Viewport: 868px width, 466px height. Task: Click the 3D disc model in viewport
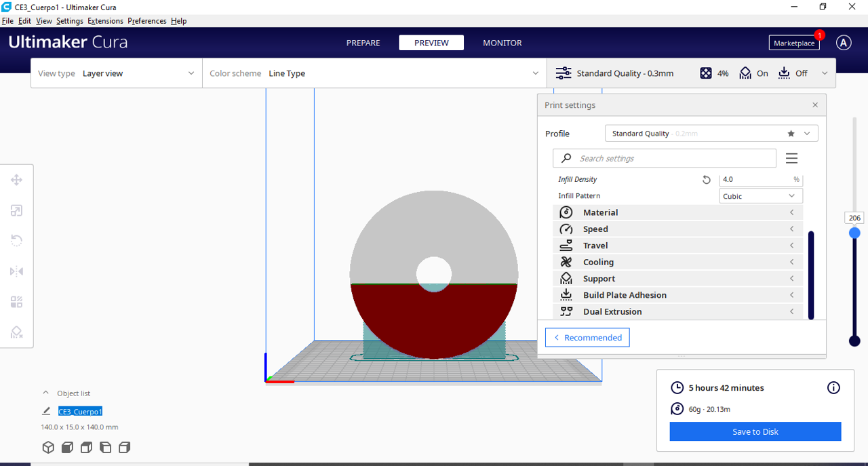tap(434, 274)
